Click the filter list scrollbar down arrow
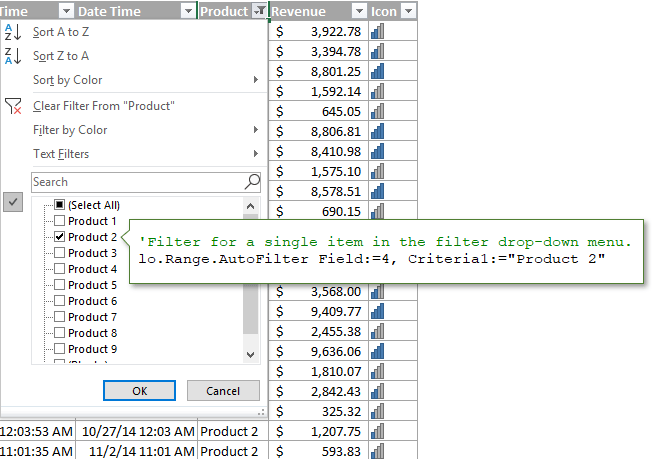The image size is (652, 459). (x=250, y=354)
